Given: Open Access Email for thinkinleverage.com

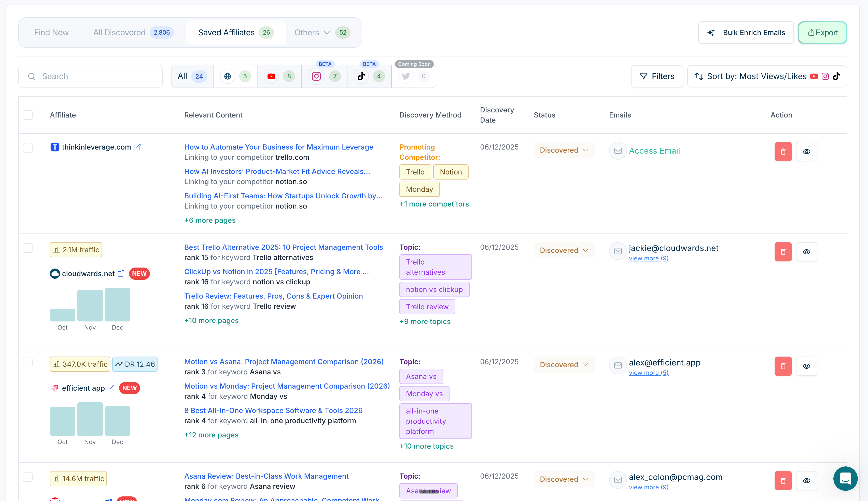Looking at the screenshot, I should click(654, 151).
